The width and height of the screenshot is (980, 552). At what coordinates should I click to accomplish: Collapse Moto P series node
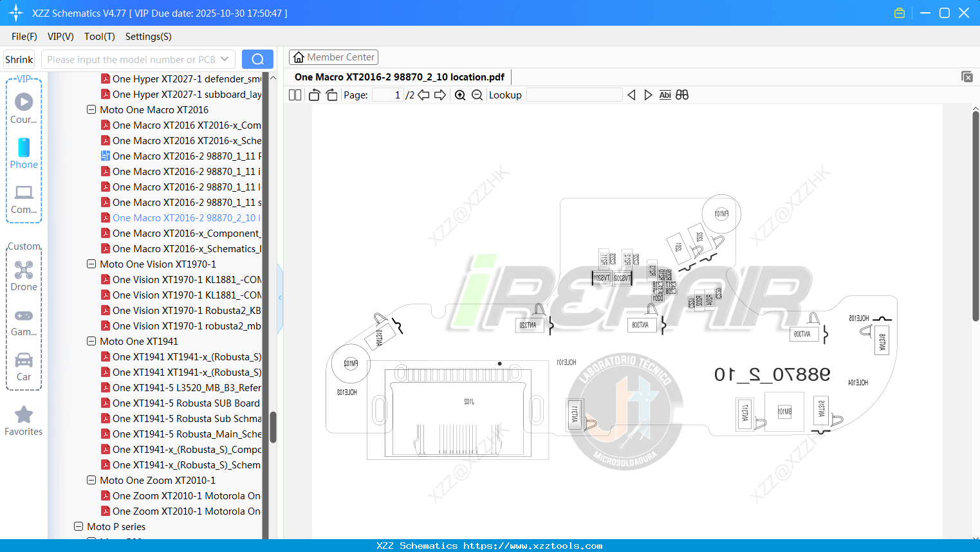pos(79,526)
